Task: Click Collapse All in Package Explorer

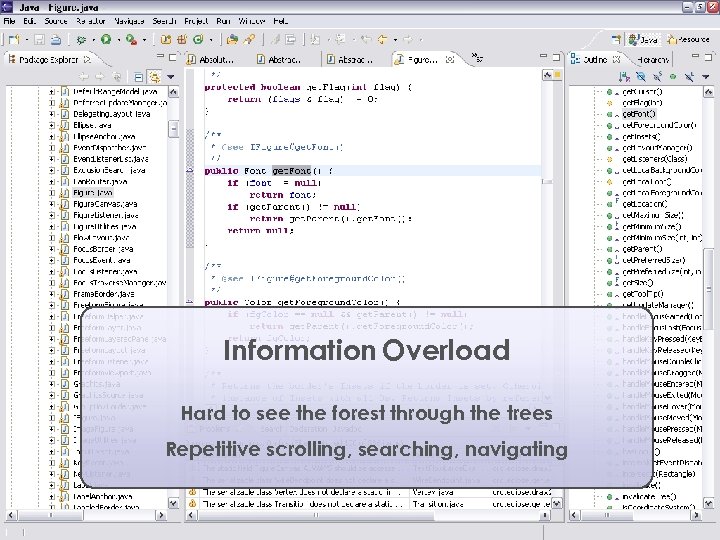Action: click(139, 77)
